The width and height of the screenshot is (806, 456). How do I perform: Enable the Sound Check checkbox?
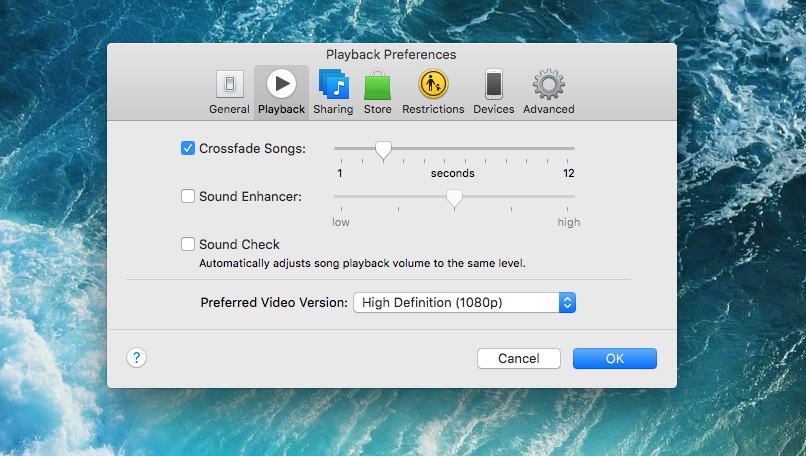(188, 244)
